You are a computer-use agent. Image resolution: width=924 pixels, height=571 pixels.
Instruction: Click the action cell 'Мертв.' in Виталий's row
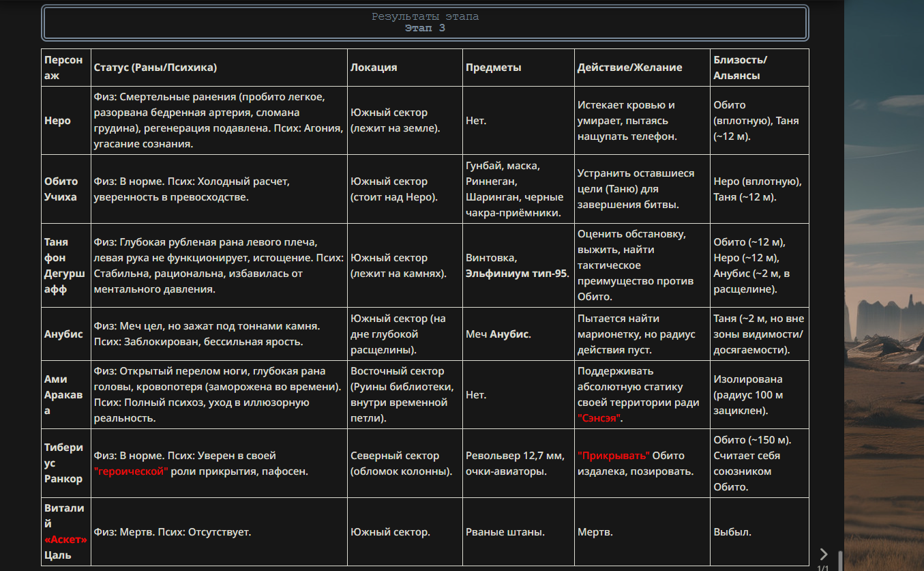coord(642,531)
